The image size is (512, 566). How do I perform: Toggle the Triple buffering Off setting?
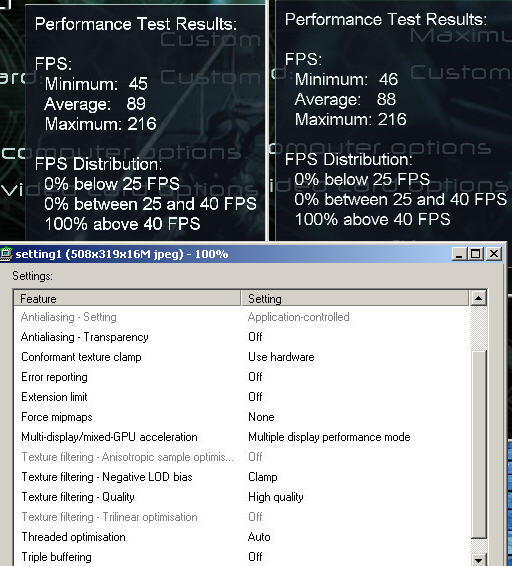[x=255, y=557]
